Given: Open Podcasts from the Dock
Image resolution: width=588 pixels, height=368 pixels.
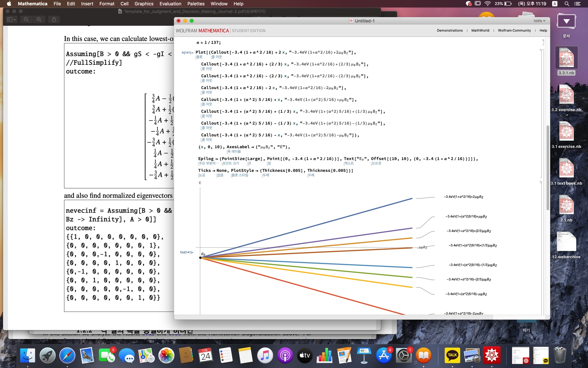Looking at the screenshot, I should 285,355.
